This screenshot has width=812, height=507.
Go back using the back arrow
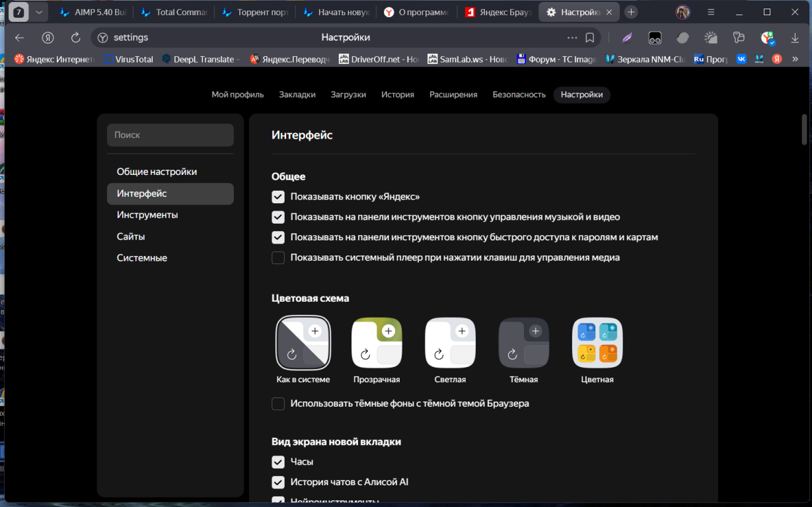(20, 38)
